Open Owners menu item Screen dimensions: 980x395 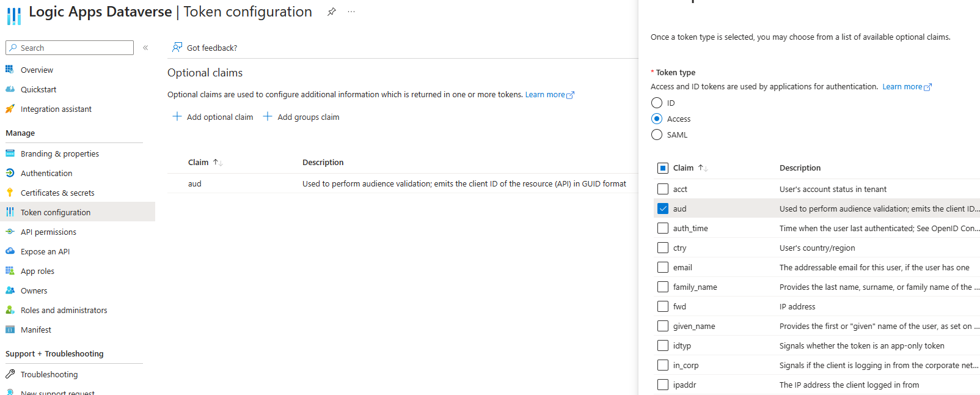[x=34, y=291]
